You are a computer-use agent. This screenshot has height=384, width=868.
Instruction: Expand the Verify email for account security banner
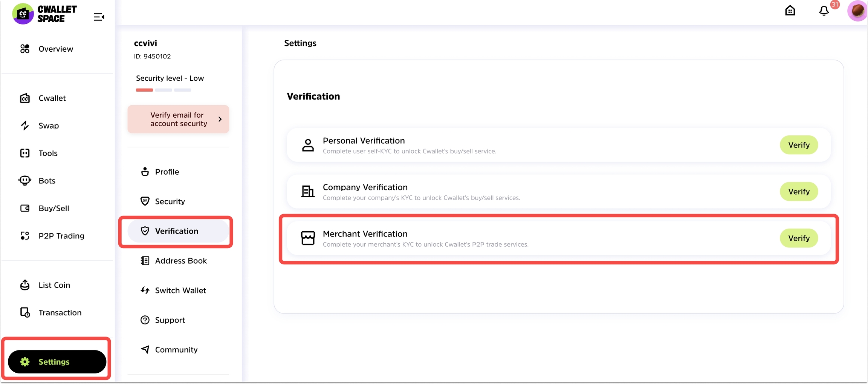[x=178, y=119]
